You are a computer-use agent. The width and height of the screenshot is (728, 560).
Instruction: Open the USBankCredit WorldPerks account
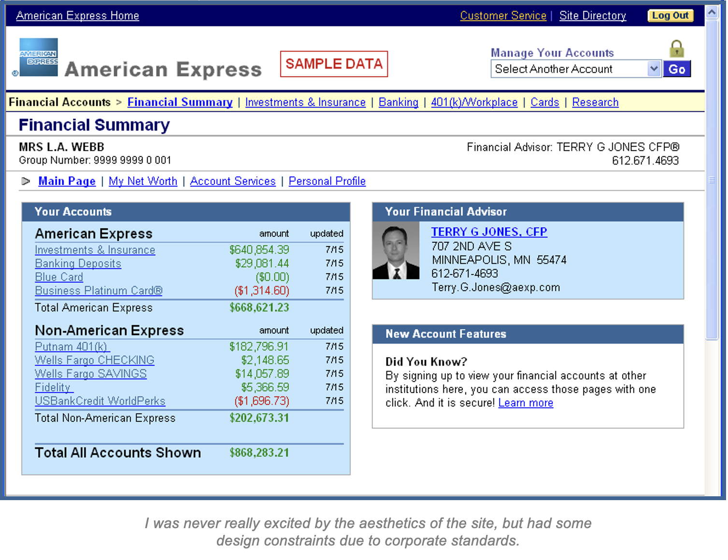pos(100,401)
